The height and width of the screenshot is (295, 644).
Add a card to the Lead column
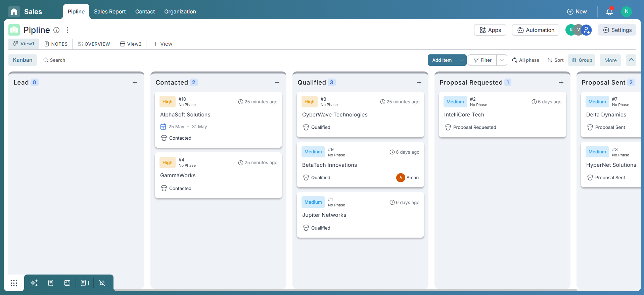click(x=135, y=83)
